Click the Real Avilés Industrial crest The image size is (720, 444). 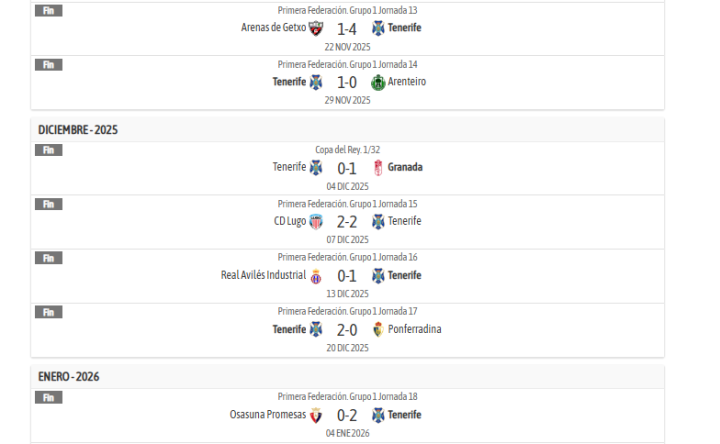click(316, 276)
